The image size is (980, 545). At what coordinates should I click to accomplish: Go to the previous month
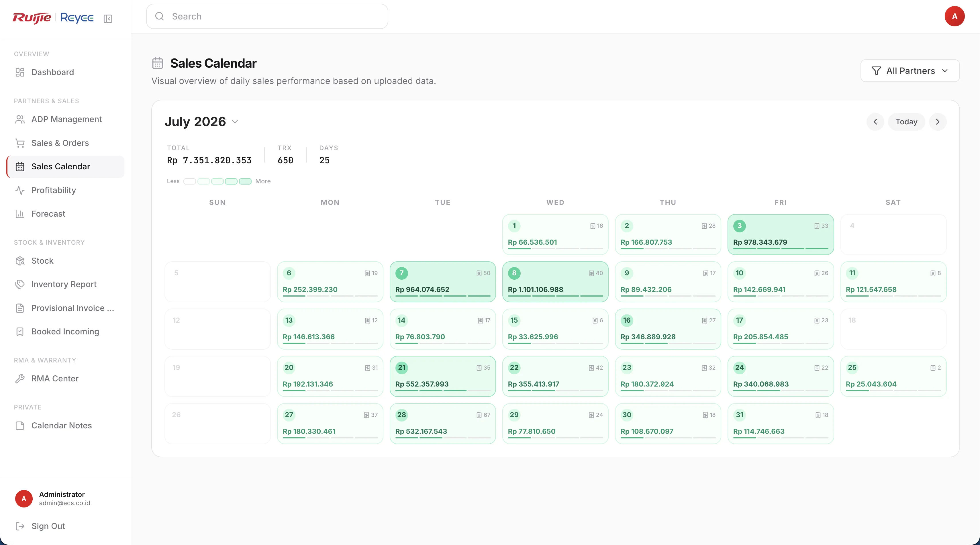point(875,122)
